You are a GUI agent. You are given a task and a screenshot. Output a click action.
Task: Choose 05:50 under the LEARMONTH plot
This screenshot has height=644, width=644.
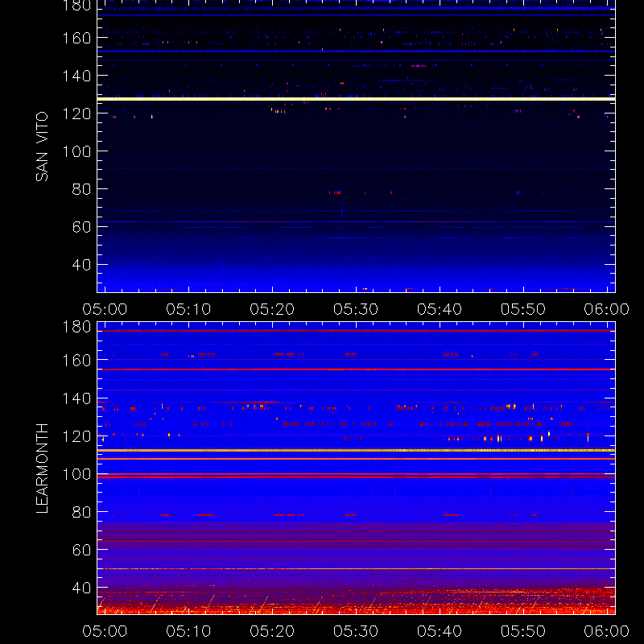click(x=522, y=631)
